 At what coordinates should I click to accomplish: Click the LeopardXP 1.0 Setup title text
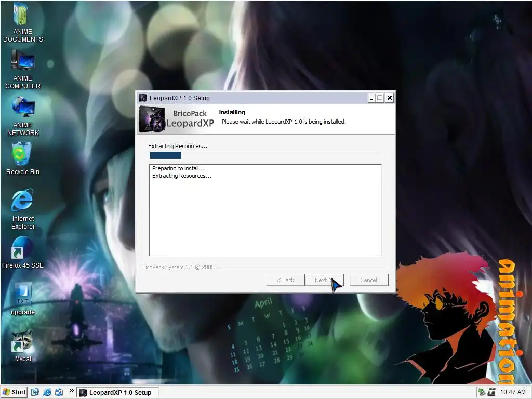click(x=179, y=98)
